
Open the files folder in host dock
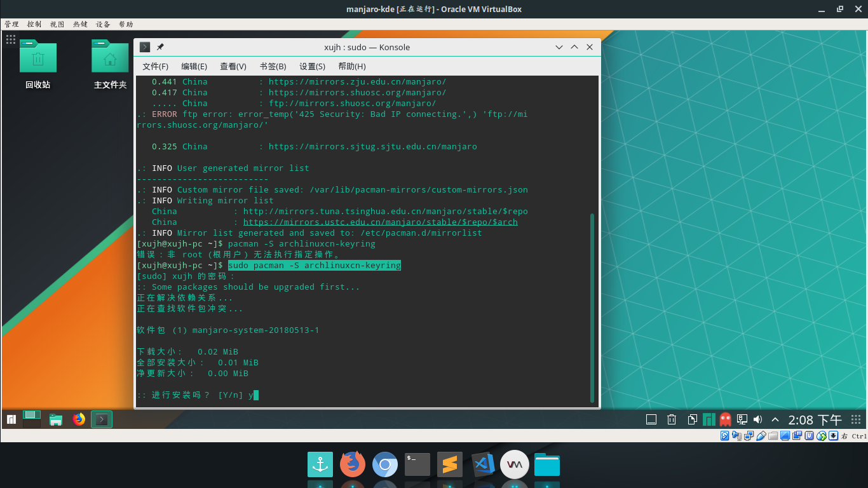coord(547,464)
